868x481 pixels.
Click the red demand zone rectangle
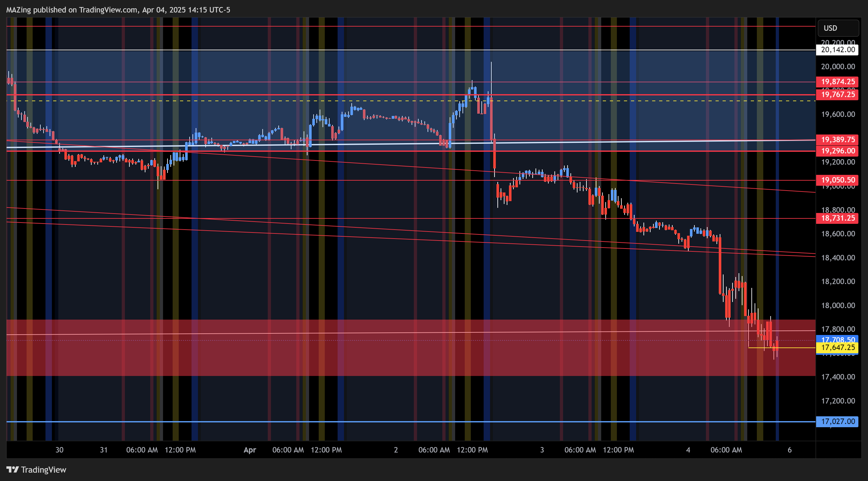(x=411, y=347)
